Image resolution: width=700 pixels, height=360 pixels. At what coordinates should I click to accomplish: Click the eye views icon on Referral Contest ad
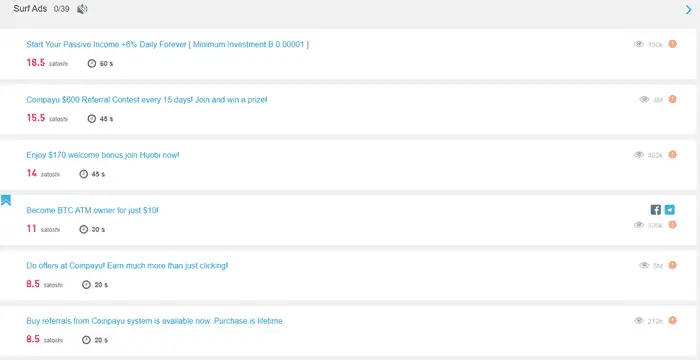point(644,100)
